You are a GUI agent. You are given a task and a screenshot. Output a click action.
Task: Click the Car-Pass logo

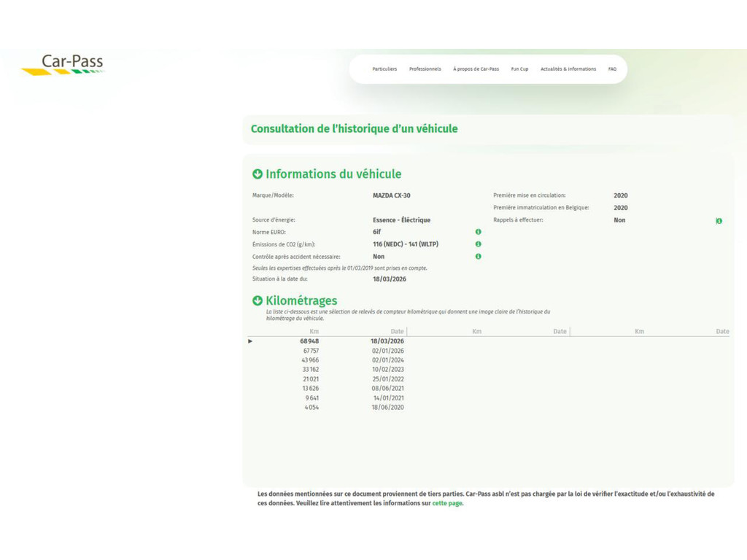coord(63,63)
